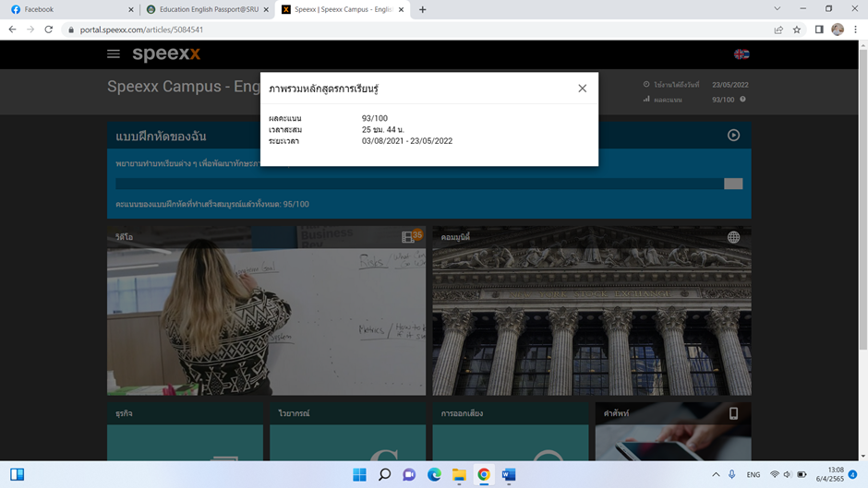The image size is (868, 488).
Task: Open Chrome three-dot menu
Action: pos(856,30)
